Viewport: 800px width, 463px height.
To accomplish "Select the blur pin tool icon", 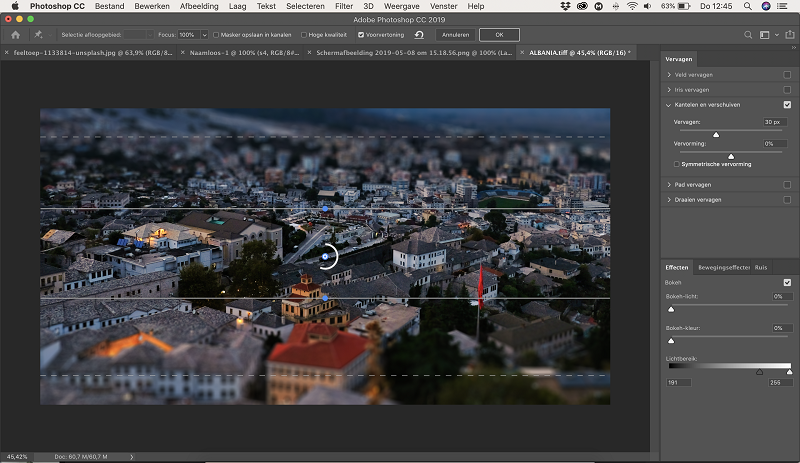I will [x=38, y=35].
